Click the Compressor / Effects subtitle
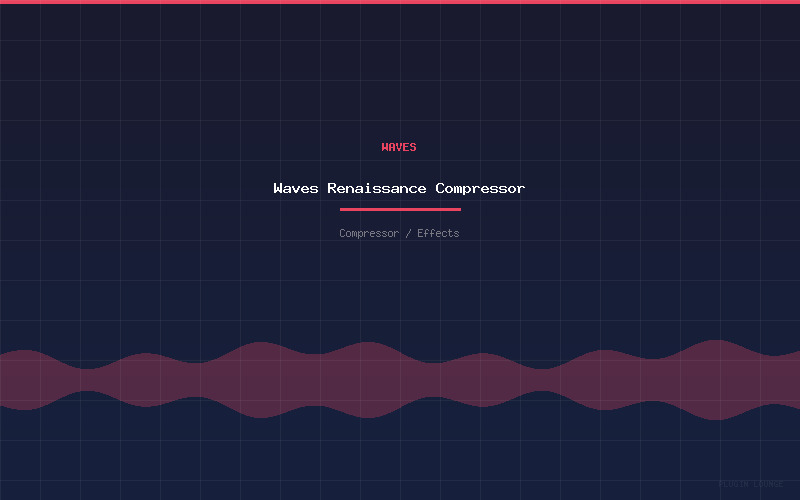The image size is (800, 500). pos(399,233)
